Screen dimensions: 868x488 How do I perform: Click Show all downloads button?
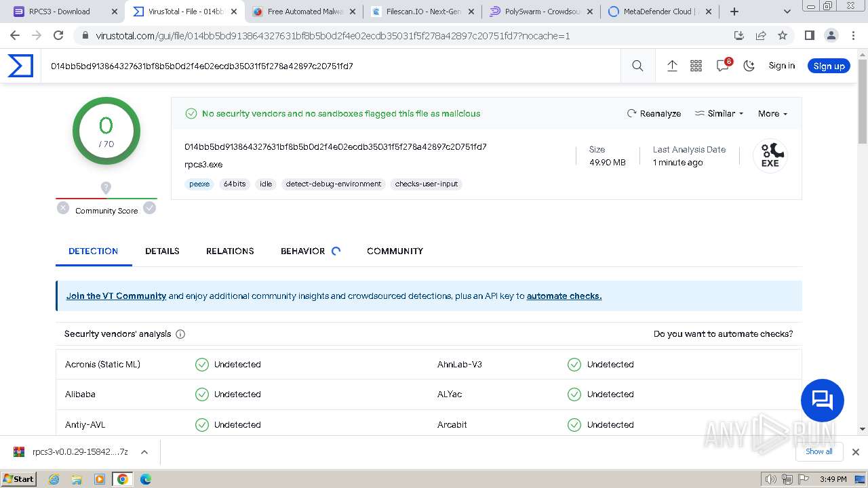pyautogui.click(x=819, y=451)
